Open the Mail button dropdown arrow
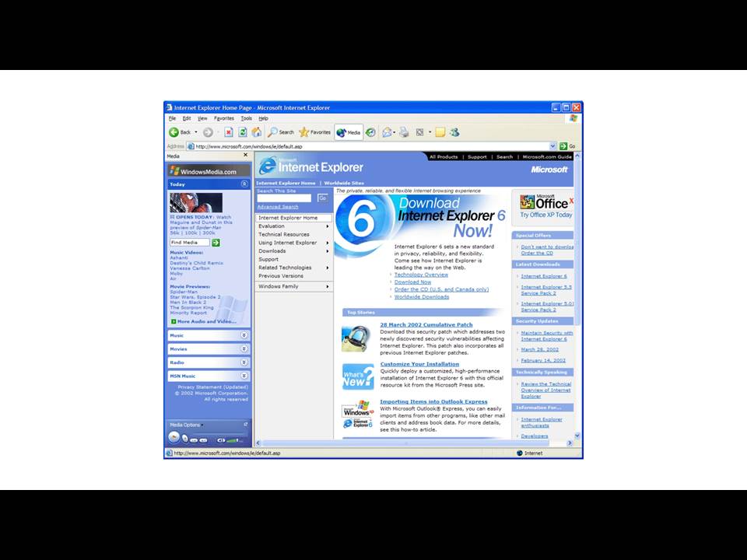Image resolution: width=747 pixels, height=560 pixels. coord(395,132)
